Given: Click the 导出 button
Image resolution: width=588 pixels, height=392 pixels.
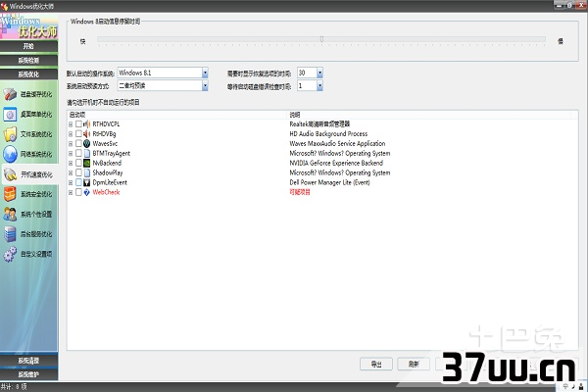Looking at the screenshot, I should coord(376,364).
